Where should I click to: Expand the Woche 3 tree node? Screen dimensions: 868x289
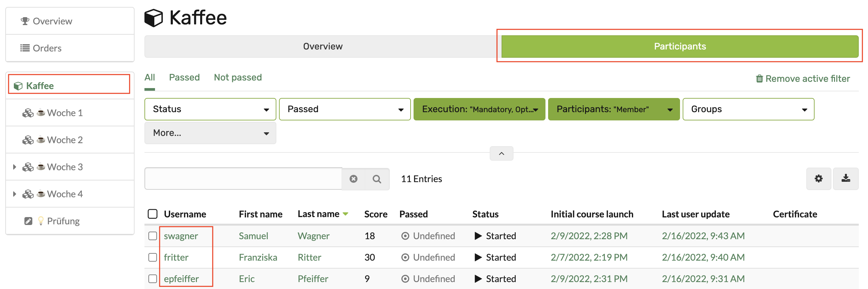tap(15, 167)
